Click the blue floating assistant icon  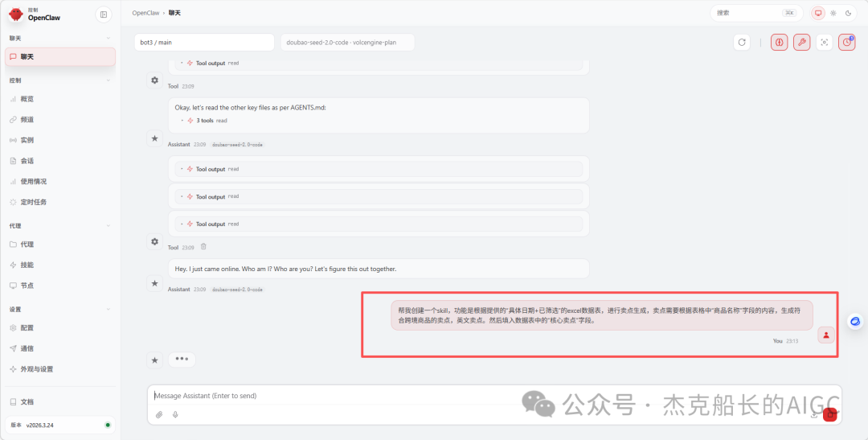tap(855, 322)
